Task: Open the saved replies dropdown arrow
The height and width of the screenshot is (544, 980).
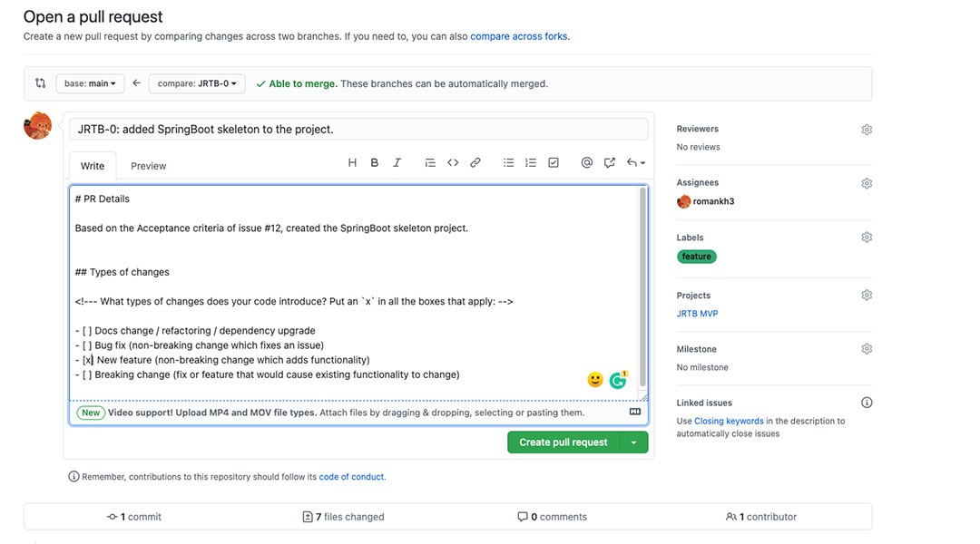Action: (635, 162)
